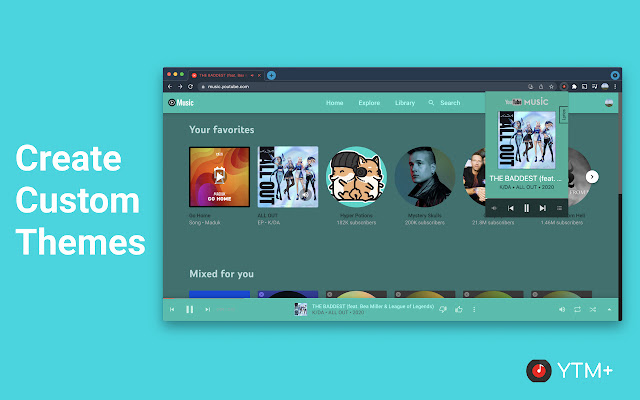Image resolution: width=640 pixels, height=400 pixels.
Task: Go to next track in the popup mini player
Action: tap(542, 208)
